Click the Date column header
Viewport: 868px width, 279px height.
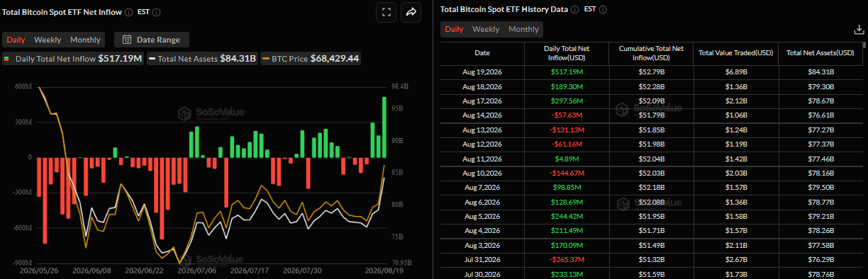pyautogui.click(x=482, y=53)
